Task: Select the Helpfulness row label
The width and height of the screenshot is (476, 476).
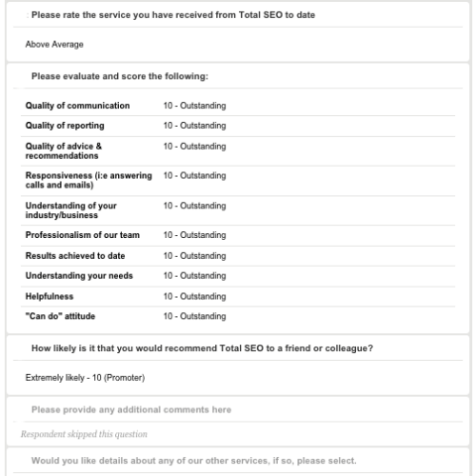Action: [50, 296]
